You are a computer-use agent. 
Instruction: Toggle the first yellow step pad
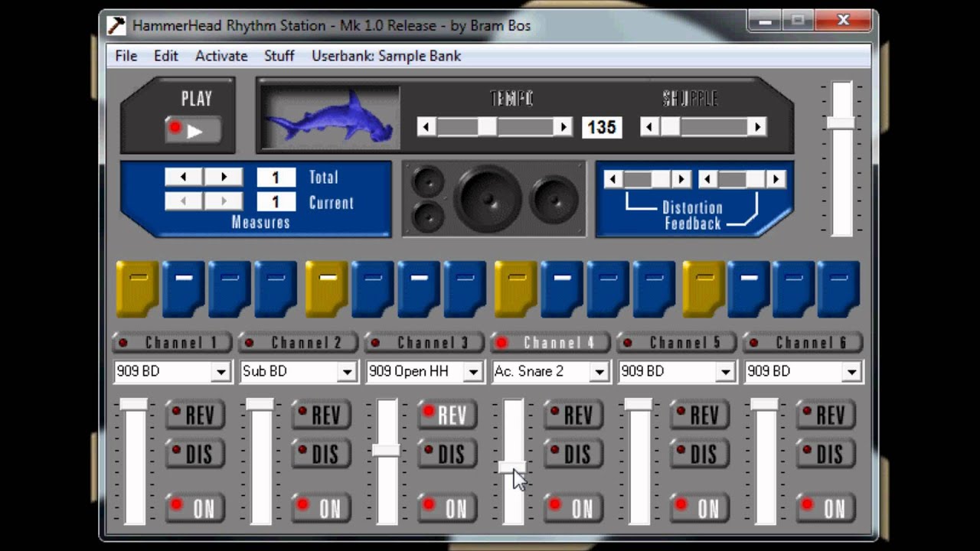138,289
